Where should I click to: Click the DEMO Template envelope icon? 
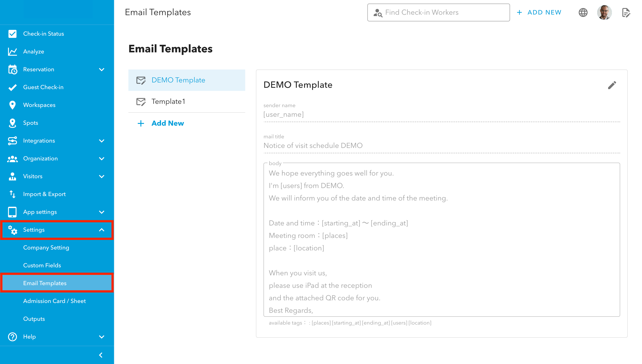[x=141, y=80]
